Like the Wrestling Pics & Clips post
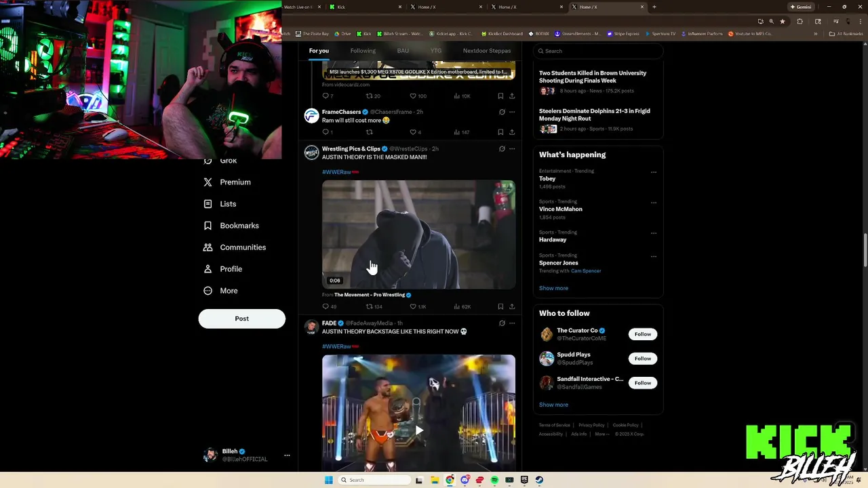Viewport: 868px width, 488px height. (x=413, y=306)
